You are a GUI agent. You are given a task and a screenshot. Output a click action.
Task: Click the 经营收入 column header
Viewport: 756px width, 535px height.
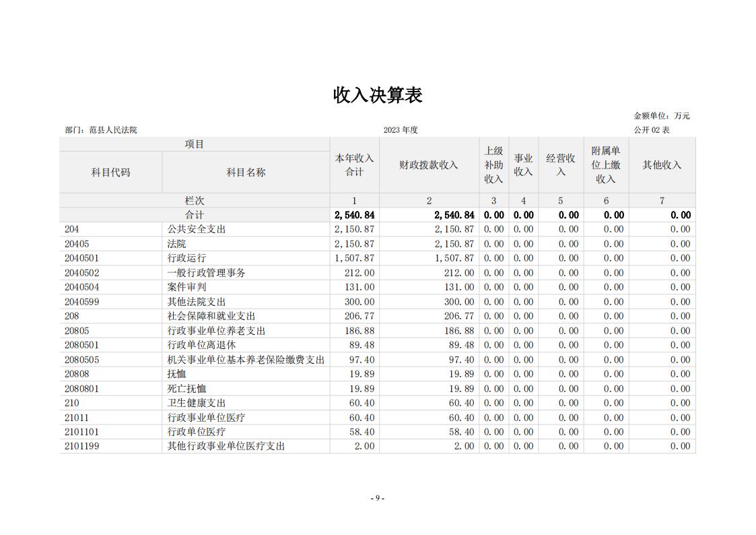coord(560,165)
